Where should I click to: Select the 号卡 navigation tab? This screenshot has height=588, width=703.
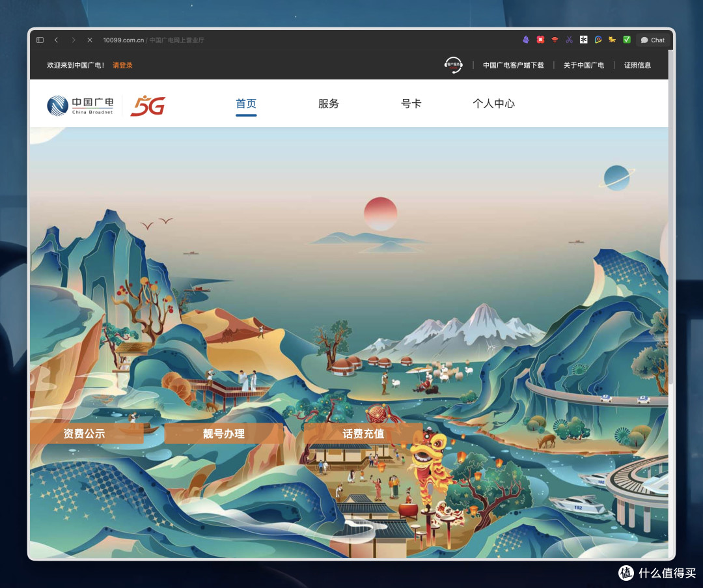(x=411, y=104)
